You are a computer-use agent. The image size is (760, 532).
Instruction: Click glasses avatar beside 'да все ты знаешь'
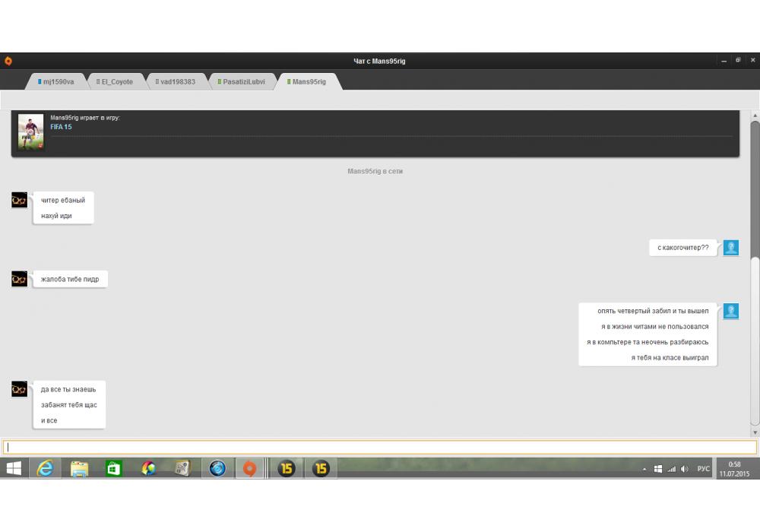[x=20, y=389]
